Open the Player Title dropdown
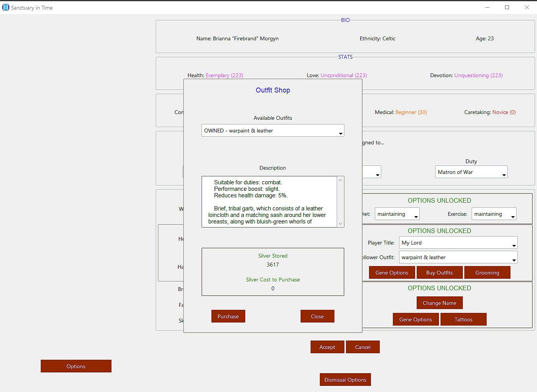This screenshot has height=392, width=537. pyautogui.click(x=458, y=243)
